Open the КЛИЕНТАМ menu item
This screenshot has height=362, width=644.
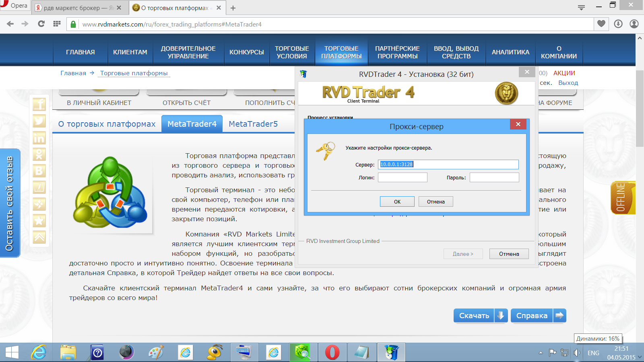[130, 52]
